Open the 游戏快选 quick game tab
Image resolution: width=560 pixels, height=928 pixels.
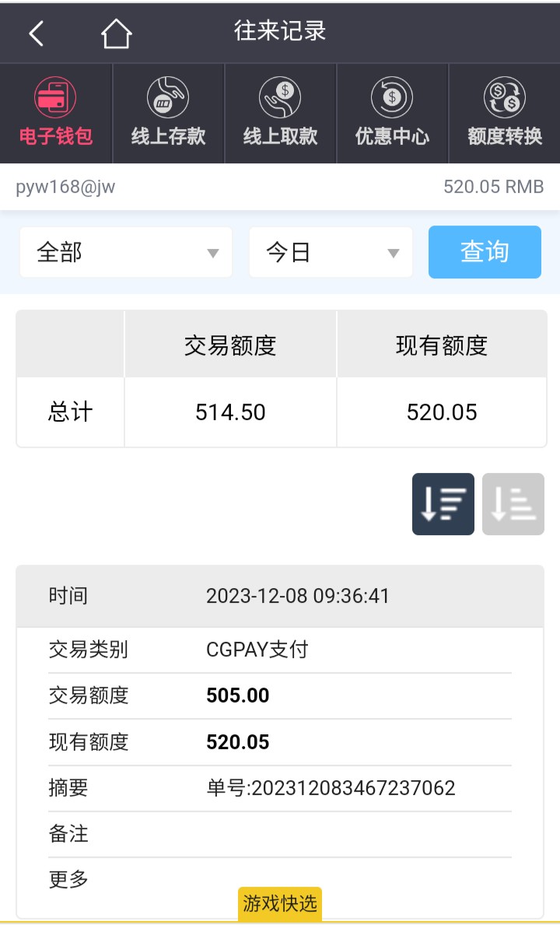tap(280, 904)
